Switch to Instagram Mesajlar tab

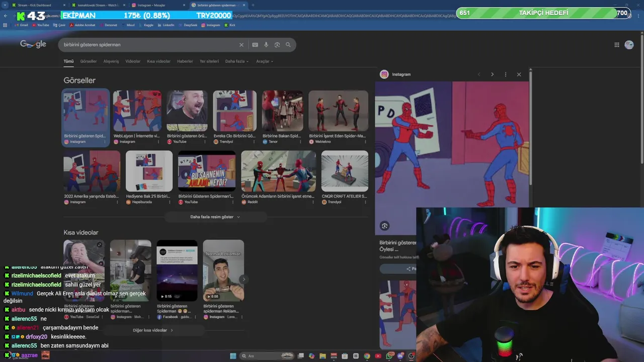(x=157, y=5)
